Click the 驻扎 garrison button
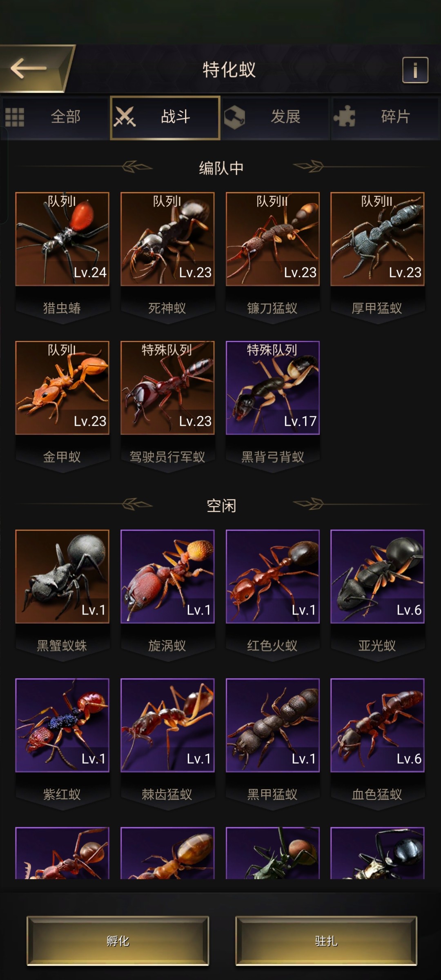Screen dimensions: 441x980 (326, 941)
